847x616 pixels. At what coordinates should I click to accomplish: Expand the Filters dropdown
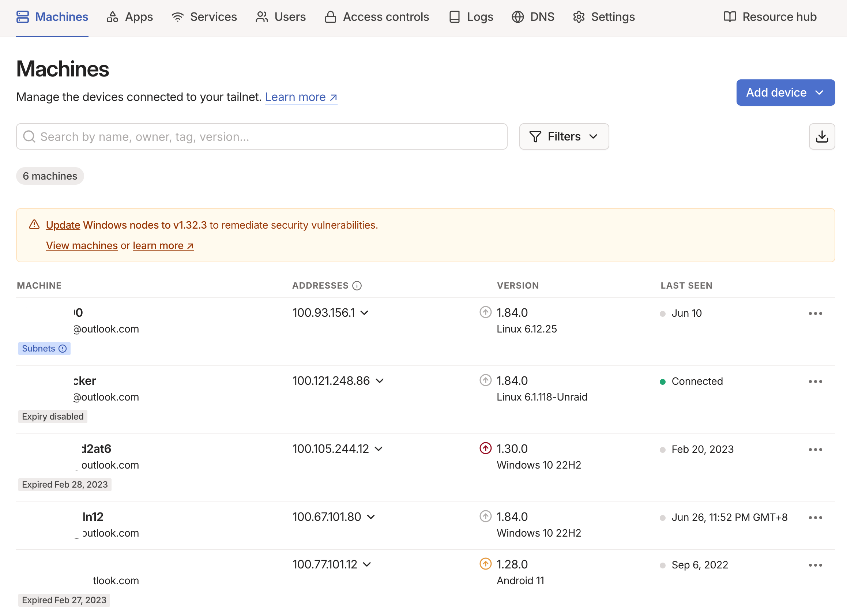click(564, 137)
